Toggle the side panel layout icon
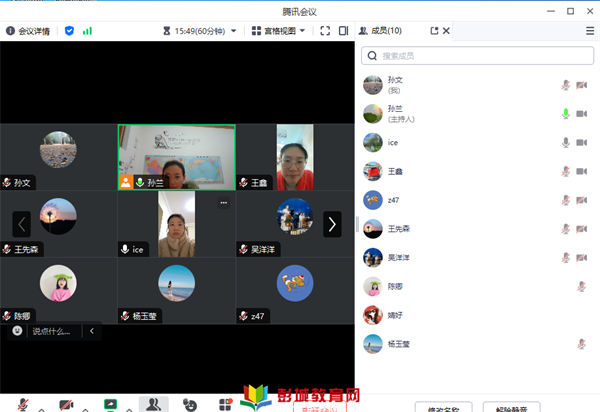The height and width of the screenshot is (412, 600). [343, 31]
